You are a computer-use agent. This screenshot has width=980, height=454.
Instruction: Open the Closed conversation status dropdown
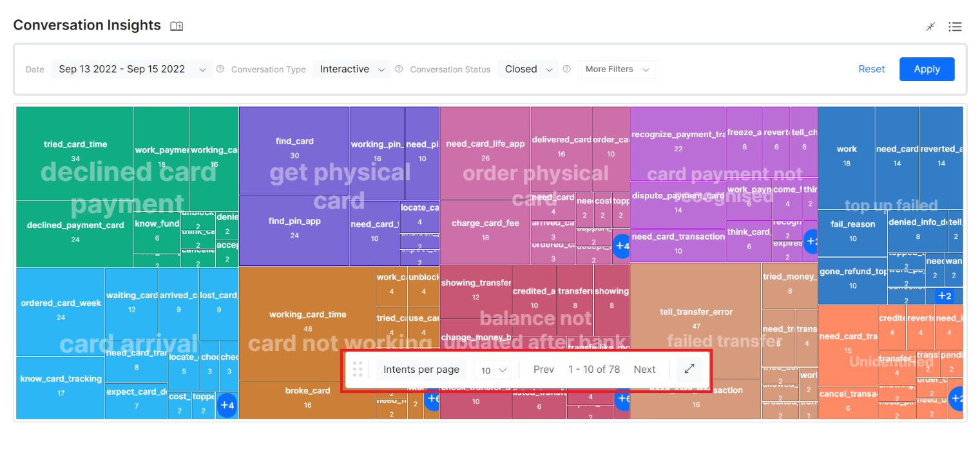528,69
